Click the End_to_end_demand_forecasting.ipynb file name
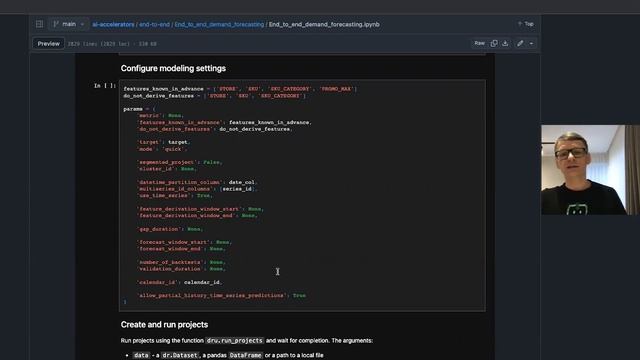 (324, 24)
